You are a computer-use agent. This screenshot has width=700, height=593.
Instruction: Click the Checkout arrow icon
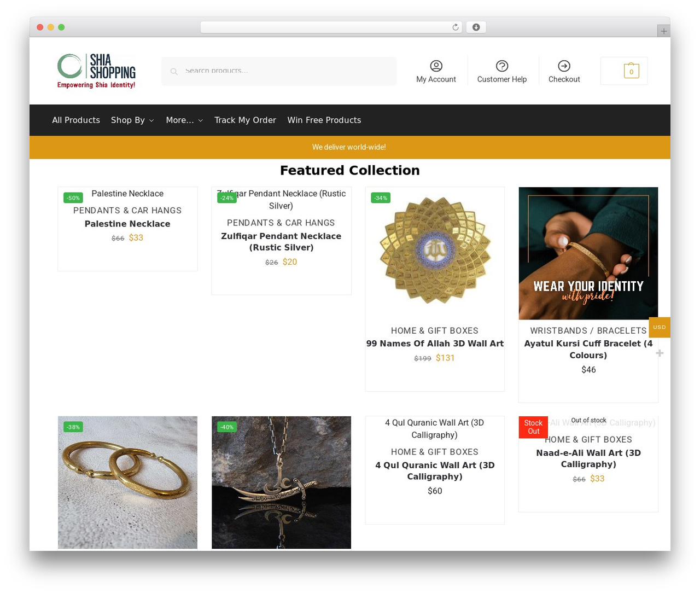564,66
